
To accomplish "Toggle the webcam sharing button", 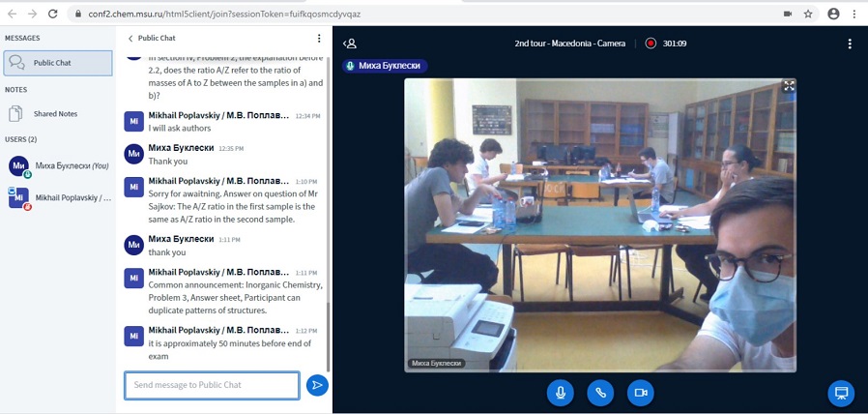I will 639,393.
